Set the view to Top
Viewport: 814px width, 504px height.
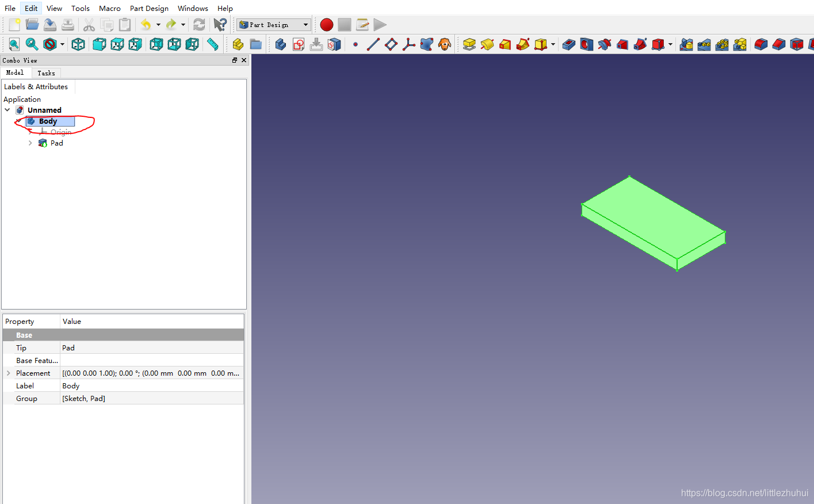[117, 44]
